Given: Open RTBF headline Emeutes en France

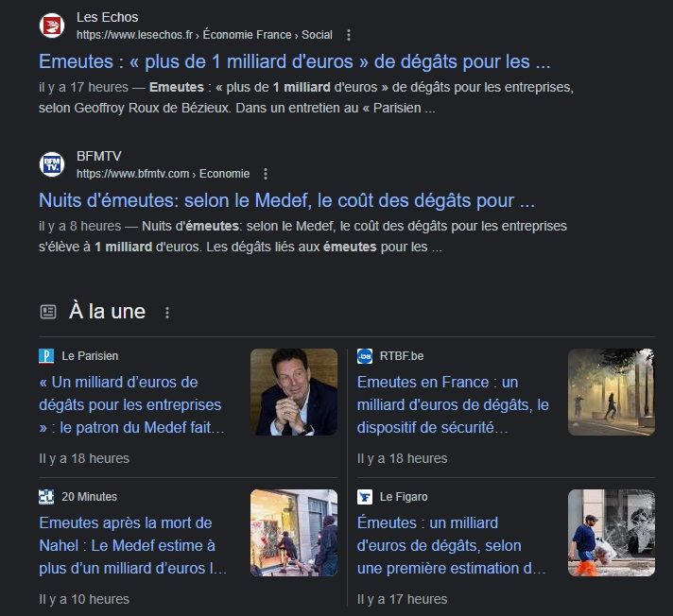Looking at the screenshot, I should 453,405.
